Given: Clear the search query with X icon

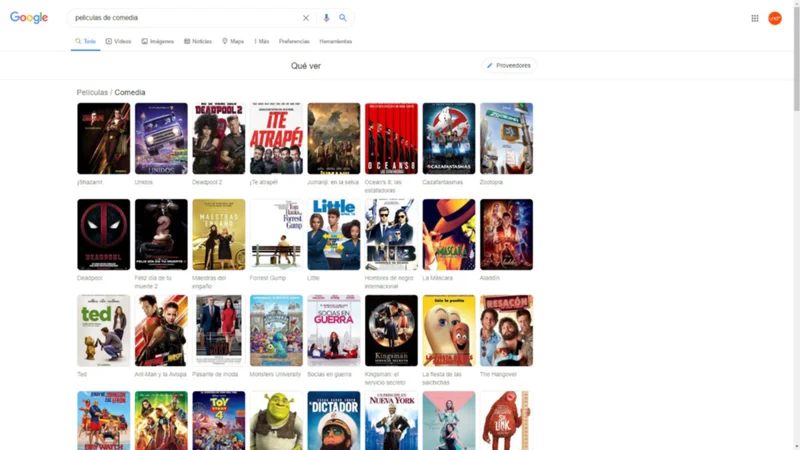Looking at the screenshot, I should [x=306, y=18].
